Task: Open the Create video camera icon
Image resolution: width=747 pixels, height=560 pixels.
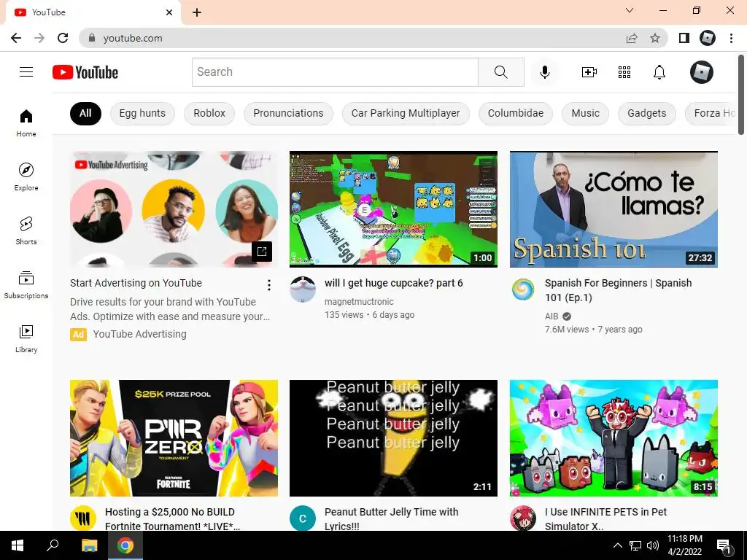Action: [589, 72]
